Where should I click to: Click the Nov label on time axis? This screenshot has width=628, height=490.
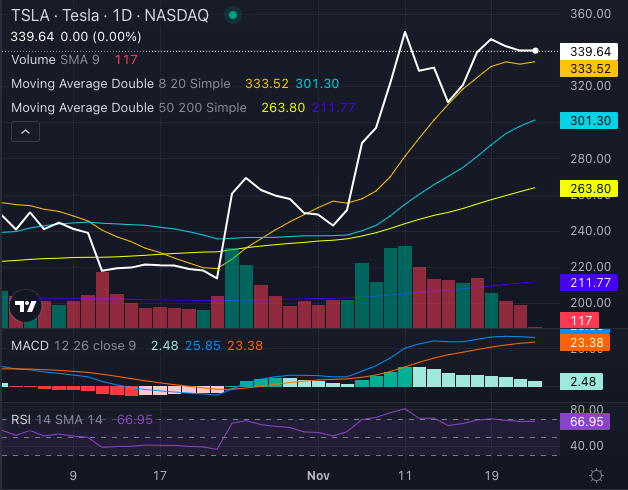click(319, 475)
